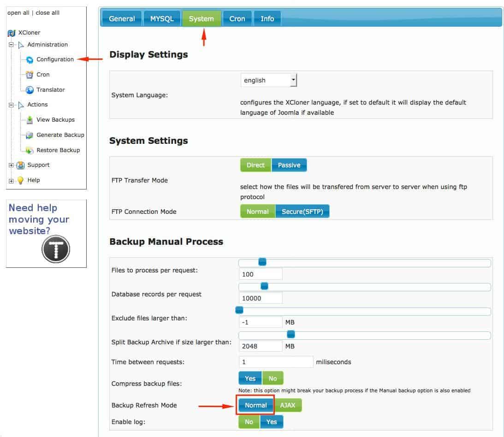Open the Cron tab

click(237, 18)
